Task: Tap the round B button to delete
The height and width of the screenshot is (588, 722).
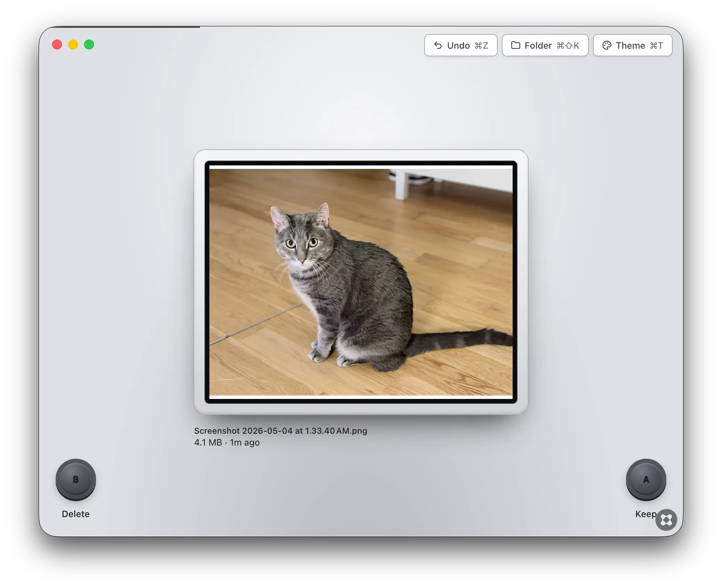Action: (76, 480)
